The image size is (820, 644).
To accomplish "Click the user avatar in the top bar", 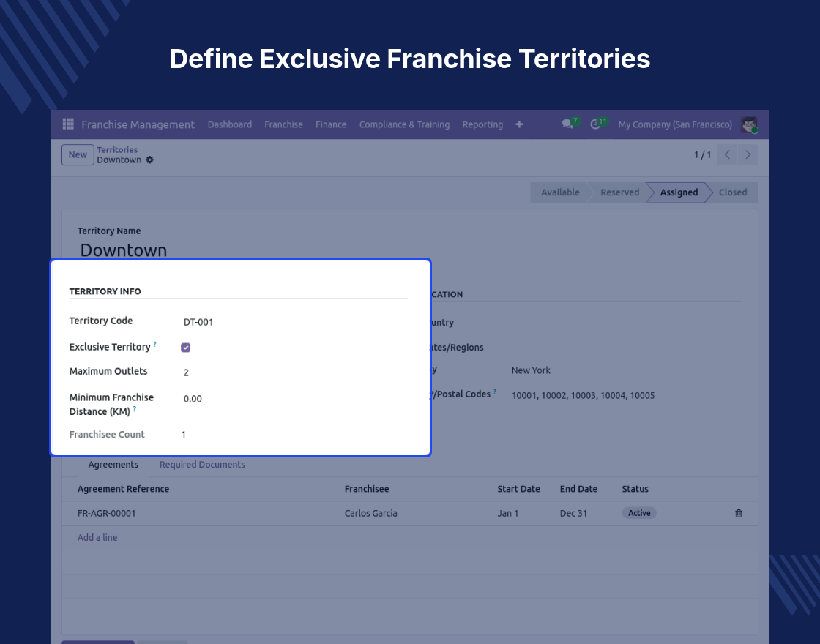I will tap(750, 124).
